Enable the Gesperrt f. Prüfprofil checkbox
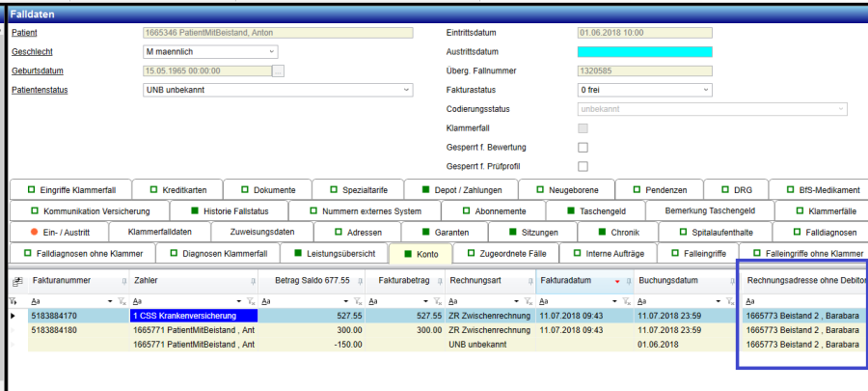868x391 pixels. pyautogui.click(x=583, y=166)
